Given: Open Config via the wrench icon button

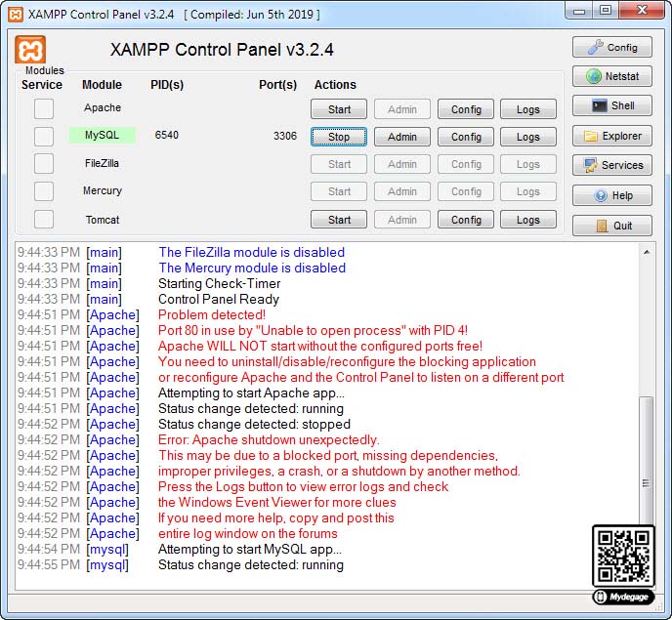Looking at the screenshot, I should tap(612, 47).
